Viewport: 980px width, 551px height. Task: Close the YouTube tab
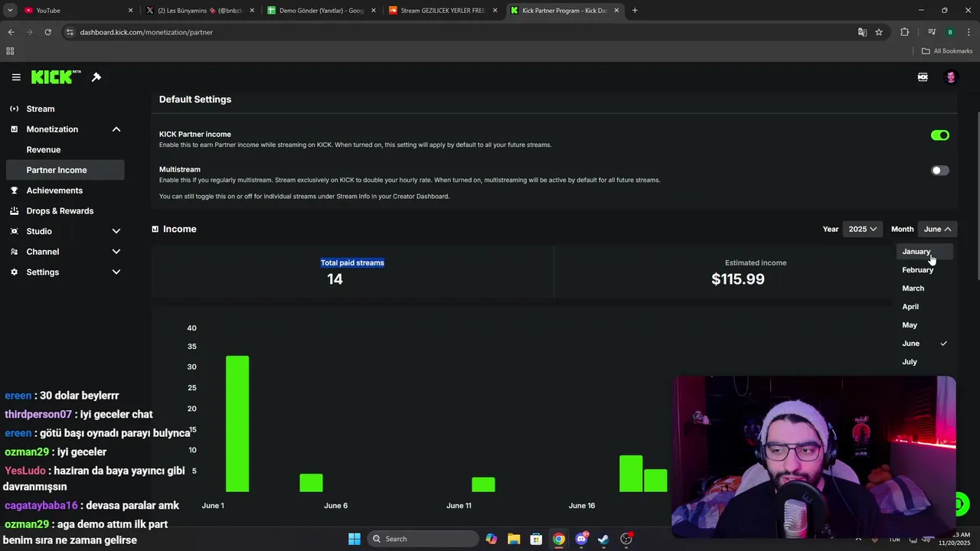pos(130,11)
